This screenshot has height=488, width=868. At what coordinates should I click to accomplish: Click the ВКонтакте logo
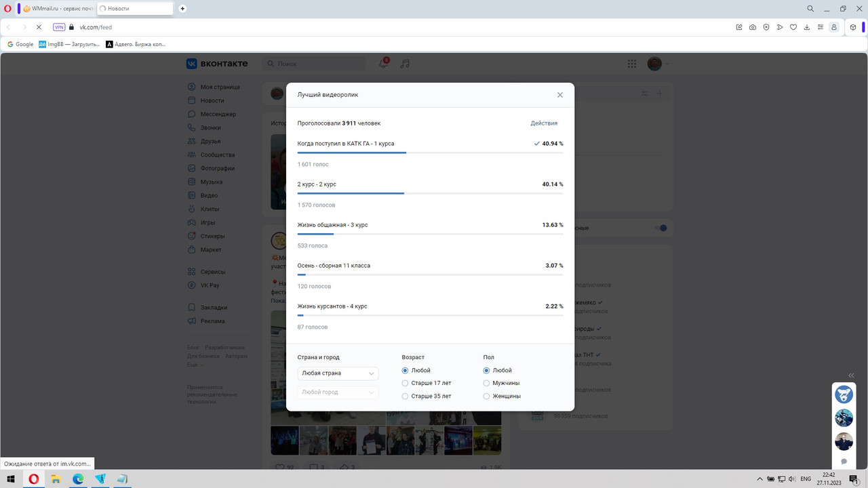coord(217,64)
